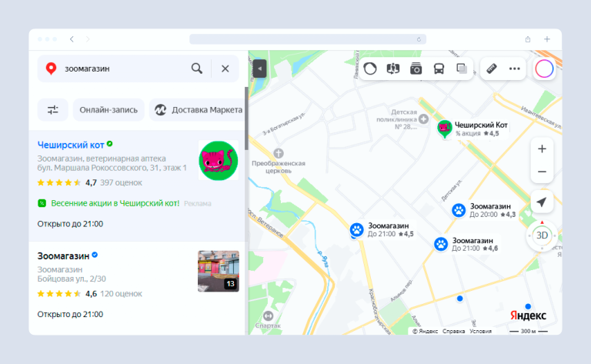Open the traffic layer icon
Image resolution: width=591 pixels, height=364 pixels.
(x=370, y=68)
